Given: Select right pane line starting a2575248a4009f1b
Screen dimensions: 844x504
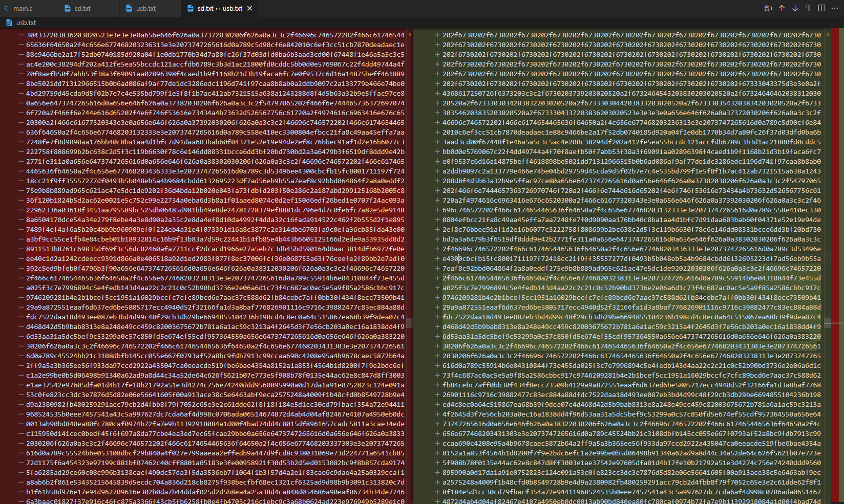Looking at the screenshot, I should (631, 482).
